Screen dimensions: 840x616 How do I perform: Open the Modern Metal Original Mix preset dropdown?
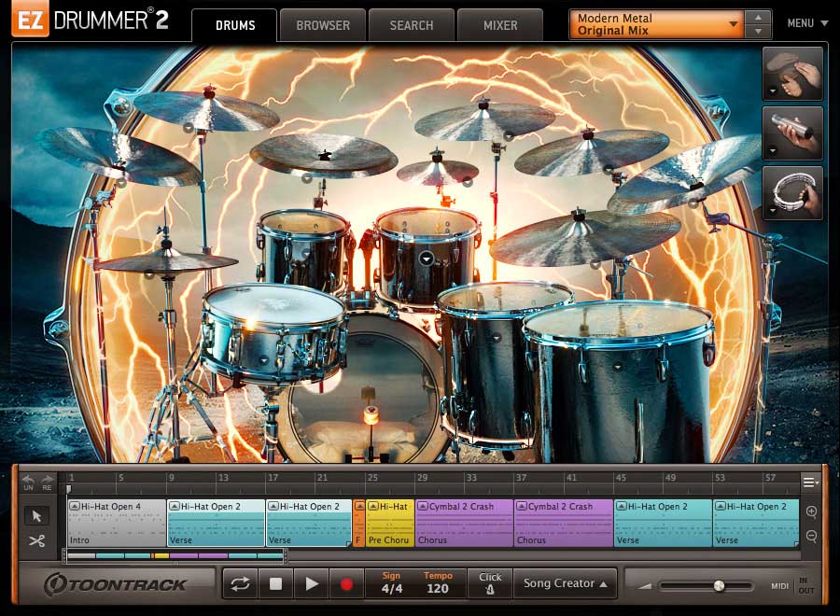point(657,24)
